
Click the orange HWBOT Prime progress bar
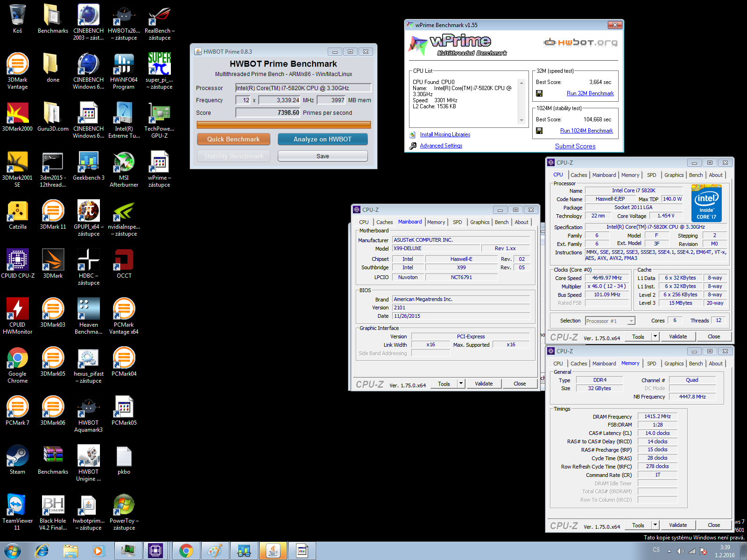click(x=284, y=125)
